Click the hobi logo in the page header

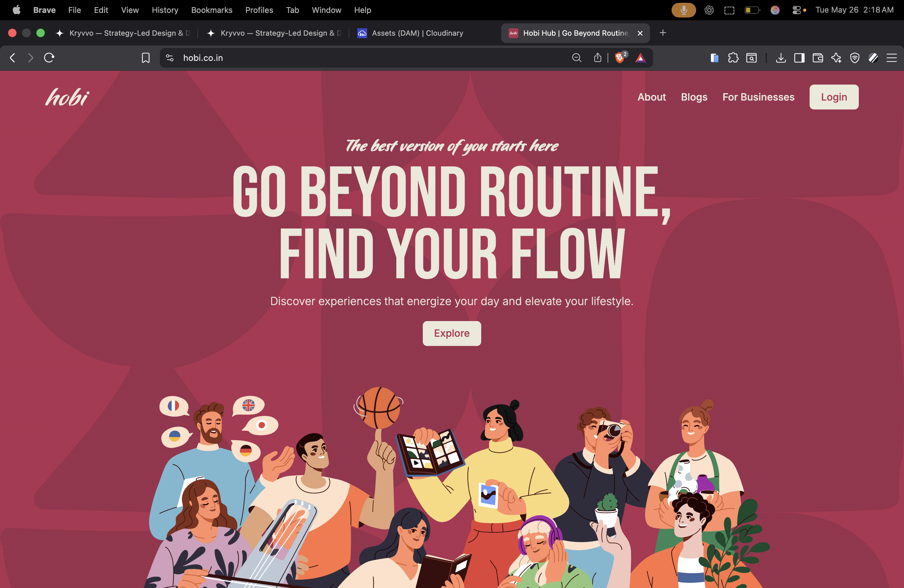click(x=68, y=97)
